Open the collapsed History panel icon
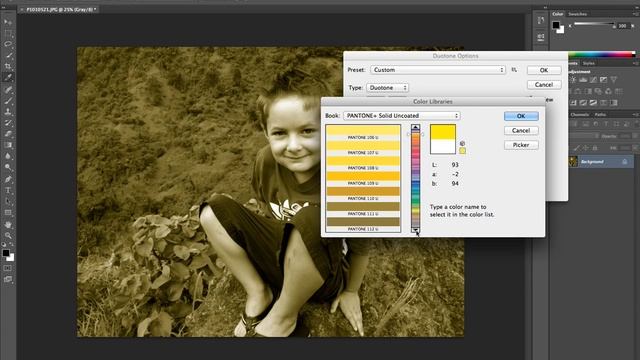Viewport: 640px width, 360px height. (x=541, y=20)
